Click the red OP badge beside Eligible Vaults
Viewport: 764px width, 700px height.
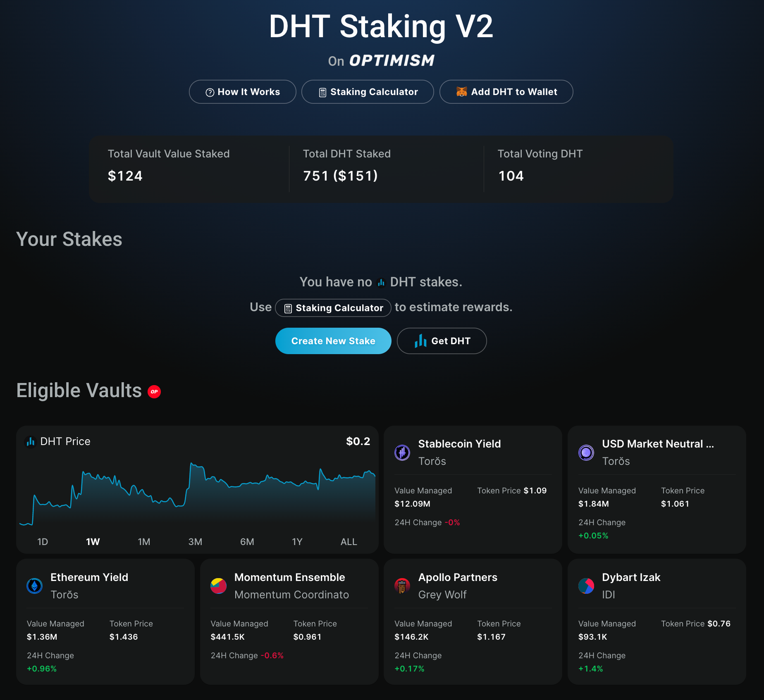[154, 392]
